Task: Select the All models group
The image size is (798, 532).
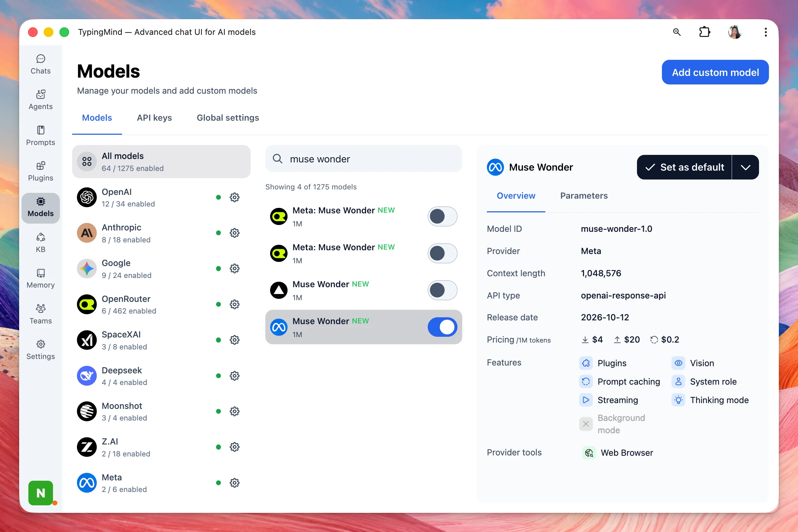Action: [161, 162]
